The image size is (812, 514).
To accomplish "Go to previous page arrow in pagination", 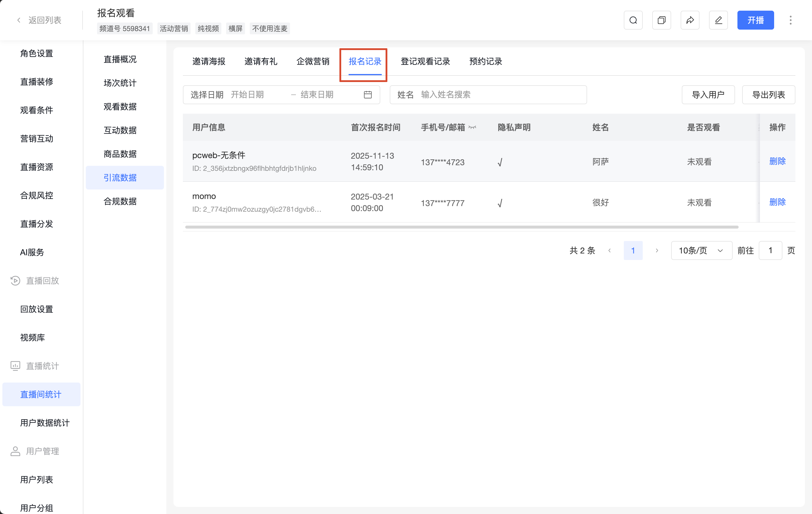I will tap(609, 250).
